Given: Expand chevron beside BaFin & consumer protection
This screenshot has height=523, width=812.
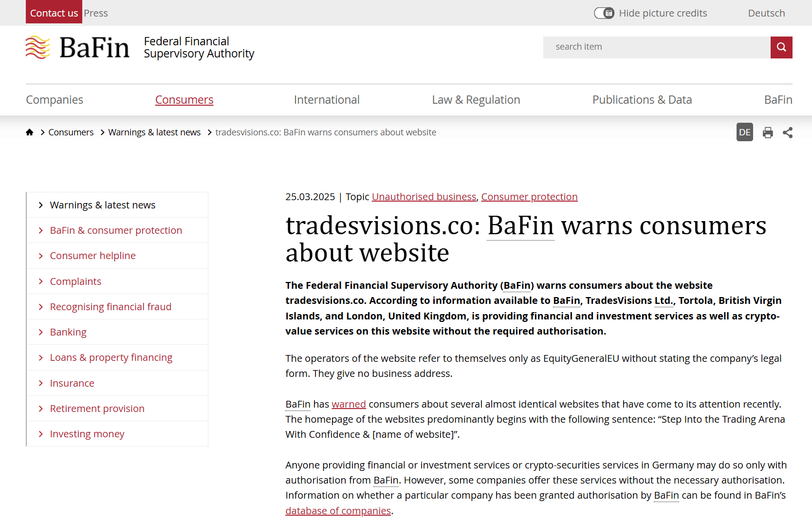Looking at the screenshot, I should click(x=41, y=230).
